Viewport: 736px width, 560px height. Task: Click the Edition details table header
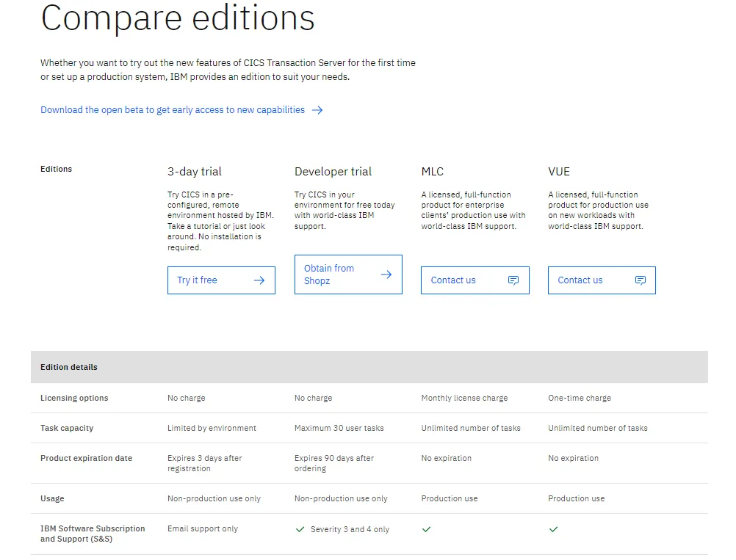pos(69,367)
